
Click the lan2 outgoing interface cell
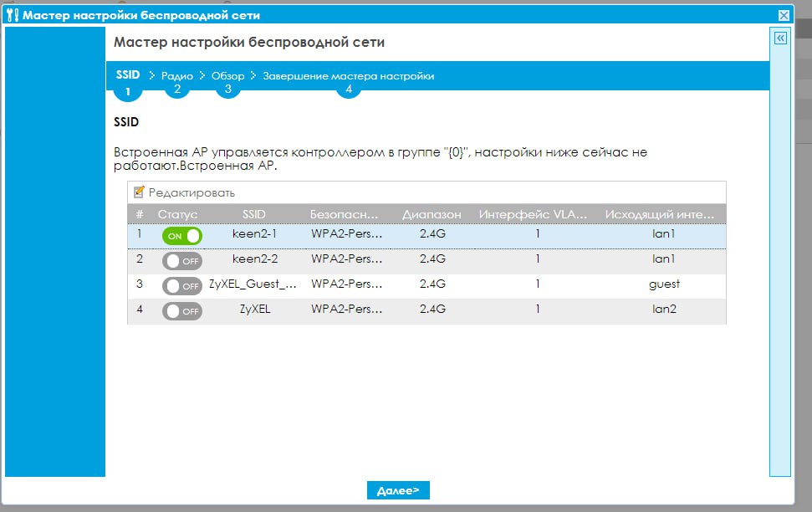point(664,309)
